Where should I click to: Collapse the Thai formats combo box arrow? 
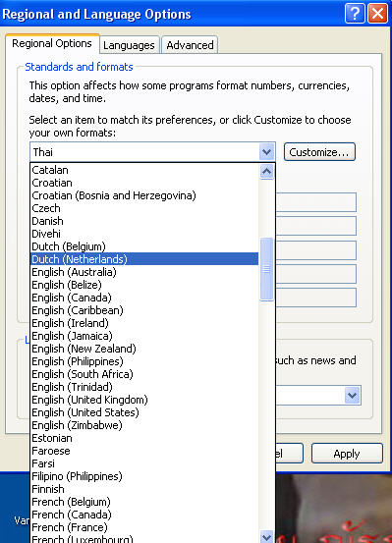[x=266, y=151]
